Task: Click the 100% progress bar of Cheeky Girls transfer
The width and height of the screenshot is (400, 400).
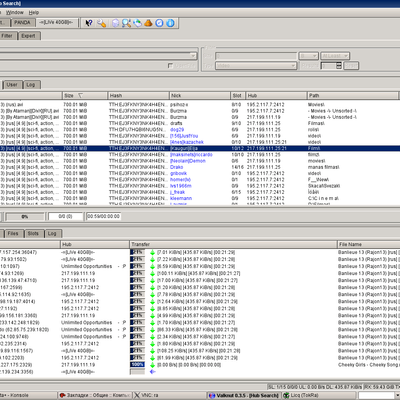Action: coord(137,365)
